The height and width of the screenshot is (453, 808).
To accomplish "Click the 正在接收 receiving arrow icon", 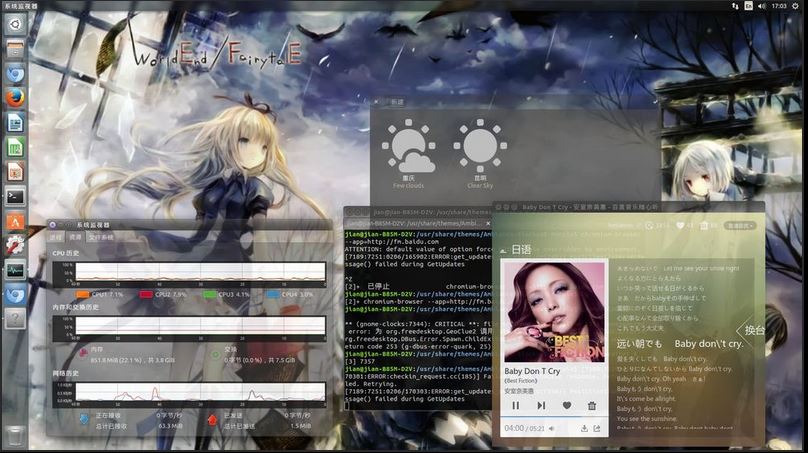I will point(84,420).
